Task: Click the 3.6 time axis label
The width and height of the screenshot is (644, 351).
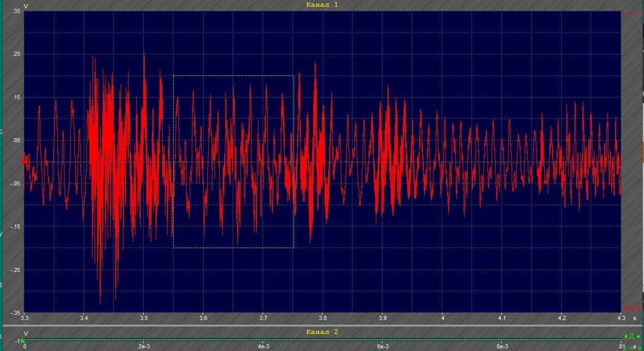Action: [x=204, y=318]
